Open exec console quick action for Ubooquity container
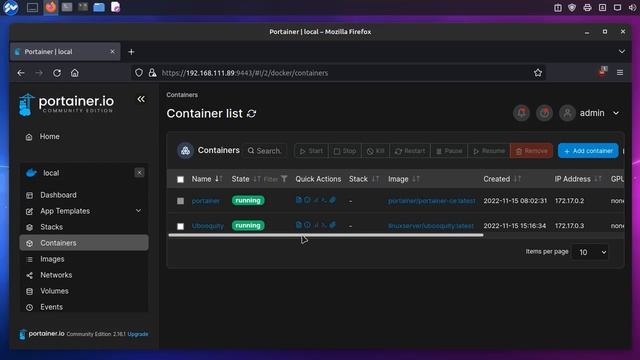 [324, 225]
